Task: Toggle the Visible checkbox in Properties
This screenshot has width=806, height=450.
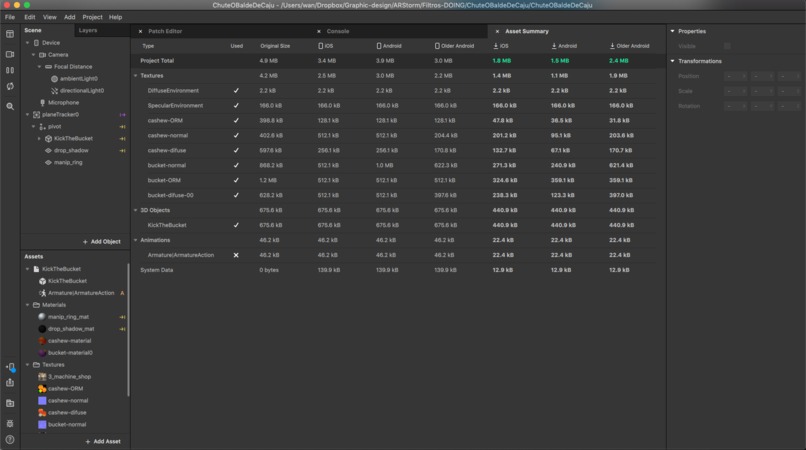Action: (727, 46)
